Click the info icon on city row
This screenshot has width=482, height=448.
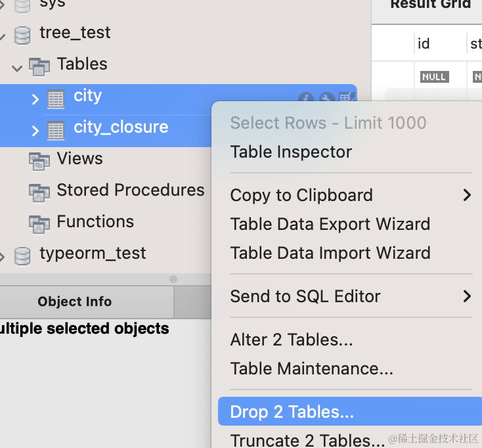[x=305, y=99]
